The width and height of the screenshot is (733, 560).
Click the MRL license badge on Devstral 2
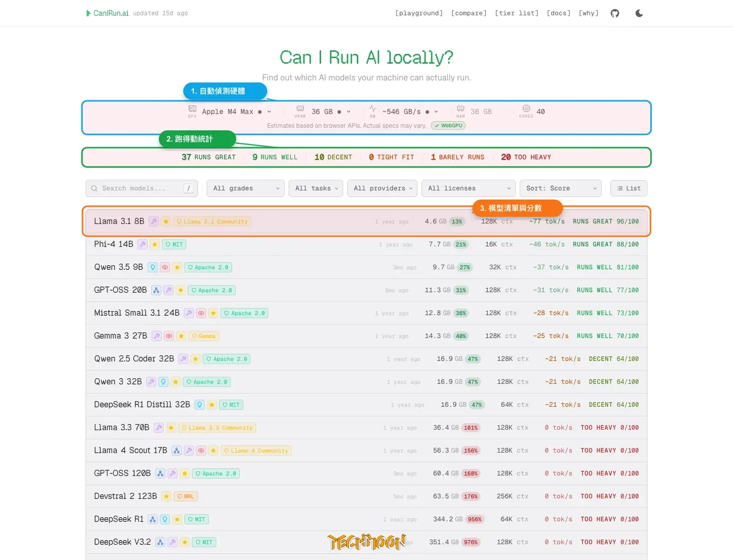coord(186,496)
